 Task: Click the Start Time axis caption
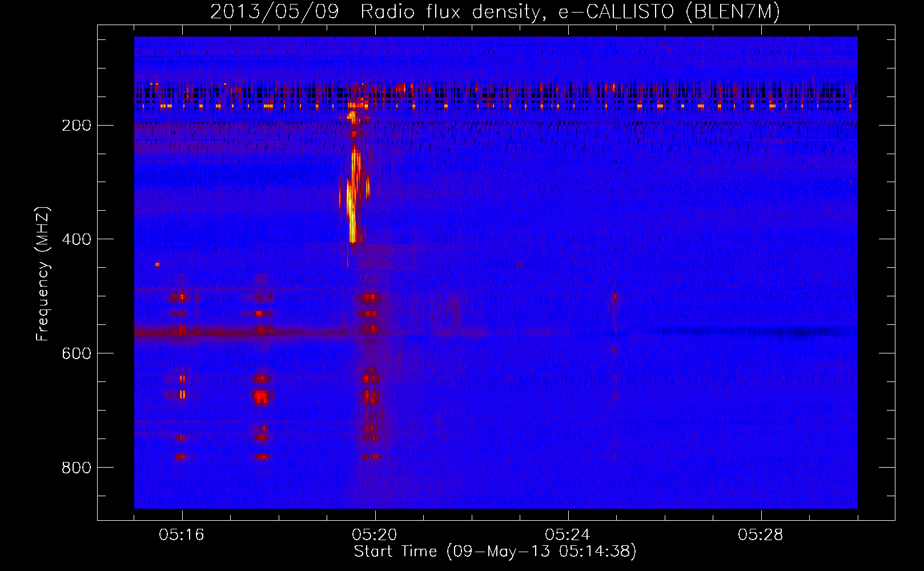point(495,552)
